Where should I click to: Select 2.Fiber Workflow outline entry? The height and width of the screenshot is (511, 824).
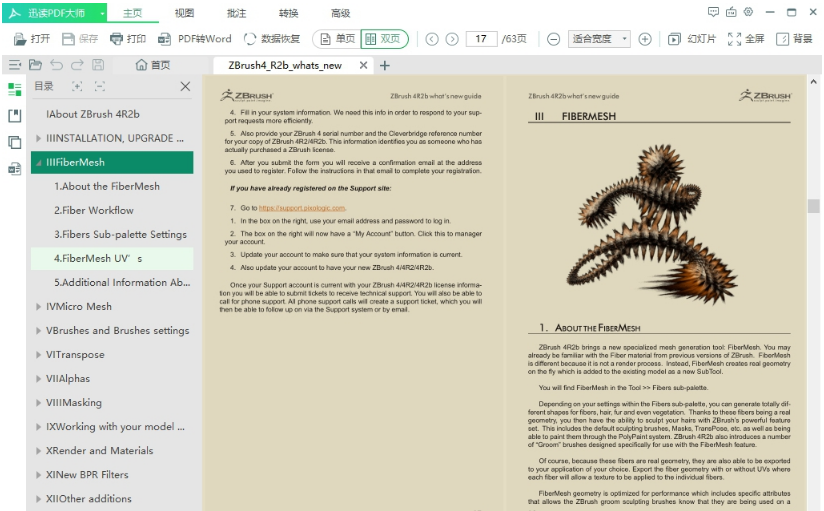click(x=112, y=210)
